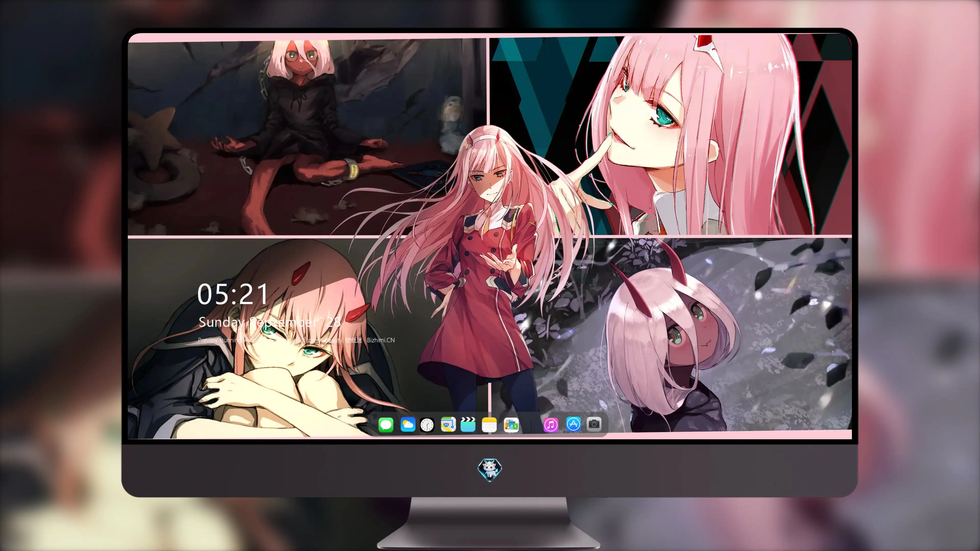Open the Clock app in the dock
980x551 pixels.
427,425
